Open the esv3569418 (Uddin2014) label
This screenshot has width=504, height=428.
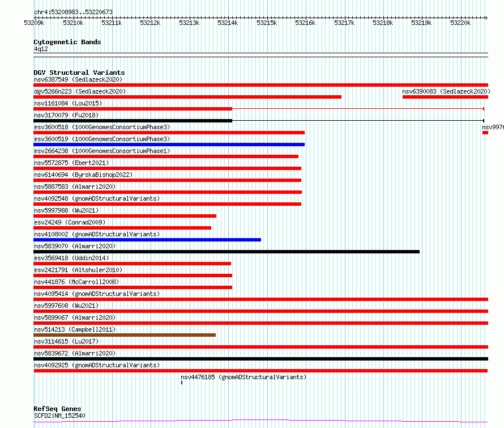point(71,258)
